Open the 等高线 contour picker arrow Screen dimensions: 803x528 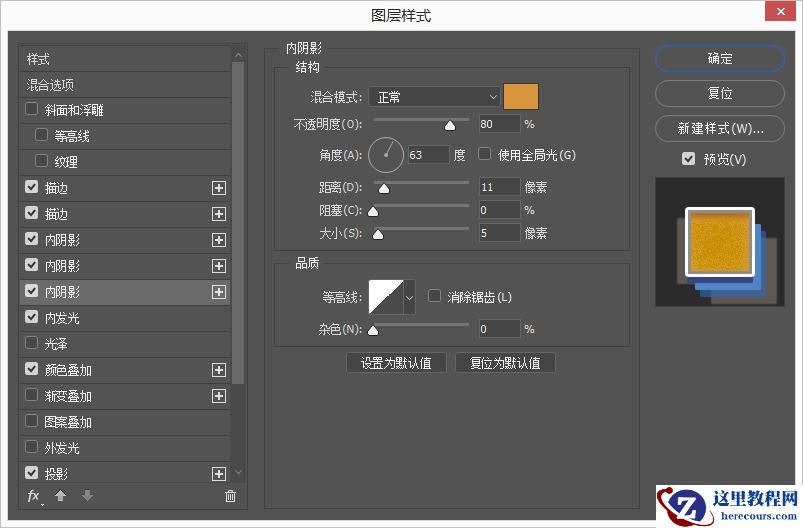tap(409, 297)
